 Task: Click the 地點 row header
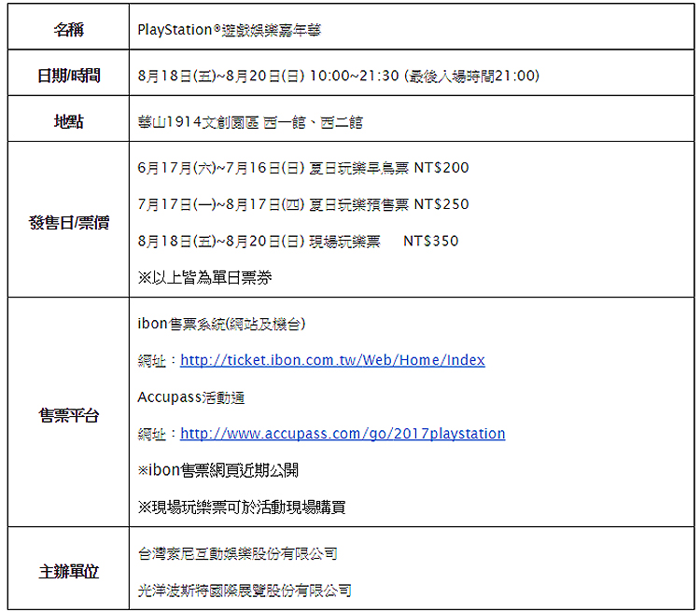click(x=68, y=121)
